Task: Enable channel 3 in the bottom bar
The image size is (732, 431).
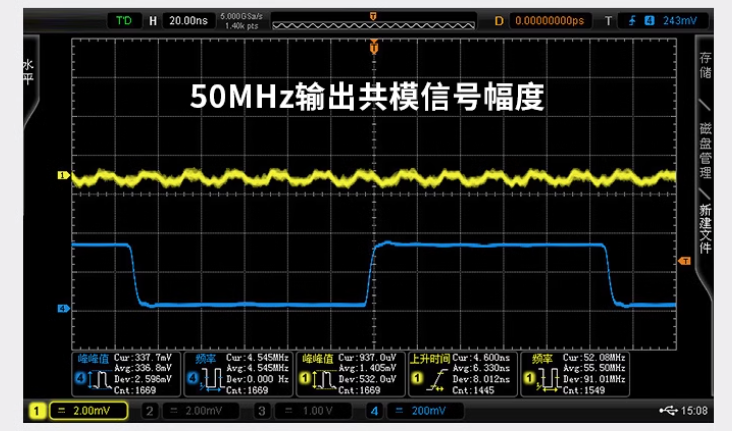Action: 262,411
